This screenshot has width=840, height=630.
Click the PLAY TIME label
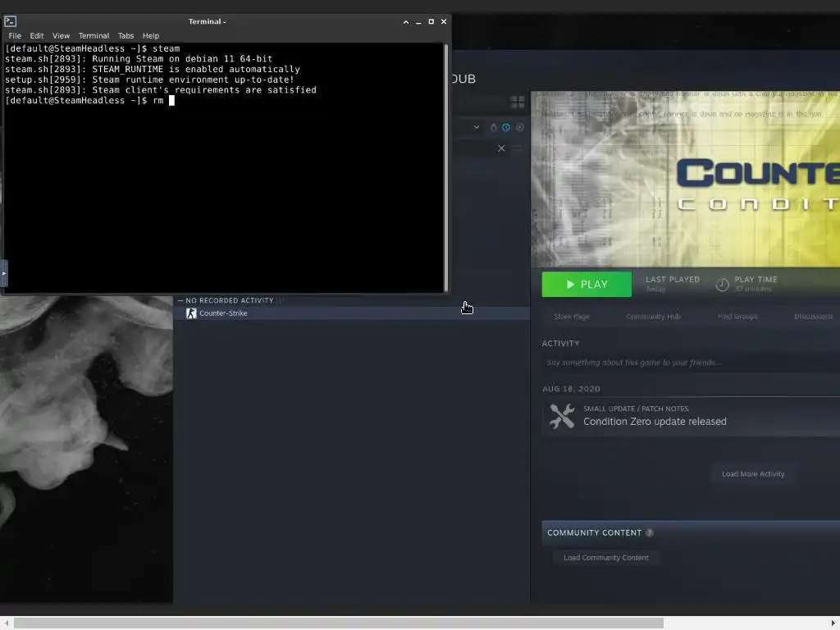(756, 280)
